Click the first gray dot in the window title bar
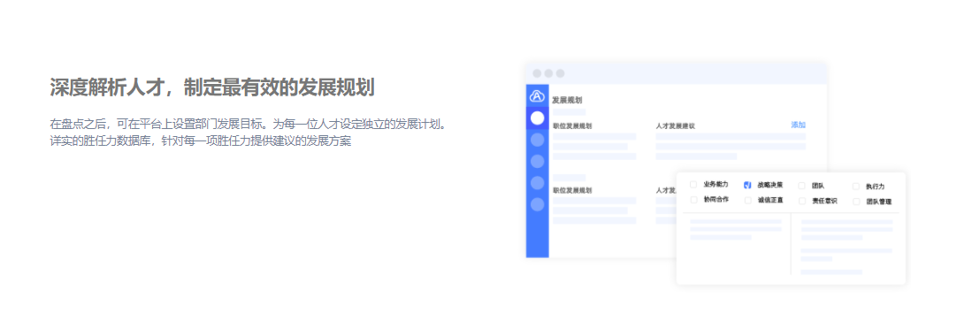Viewport: 980px width, 334px height. coord(537,73)
